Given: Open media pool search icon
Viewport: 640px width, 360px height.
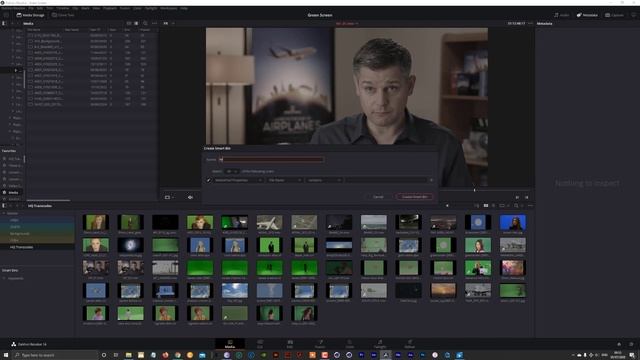Looking at the screenshot, I should [516, 206].
